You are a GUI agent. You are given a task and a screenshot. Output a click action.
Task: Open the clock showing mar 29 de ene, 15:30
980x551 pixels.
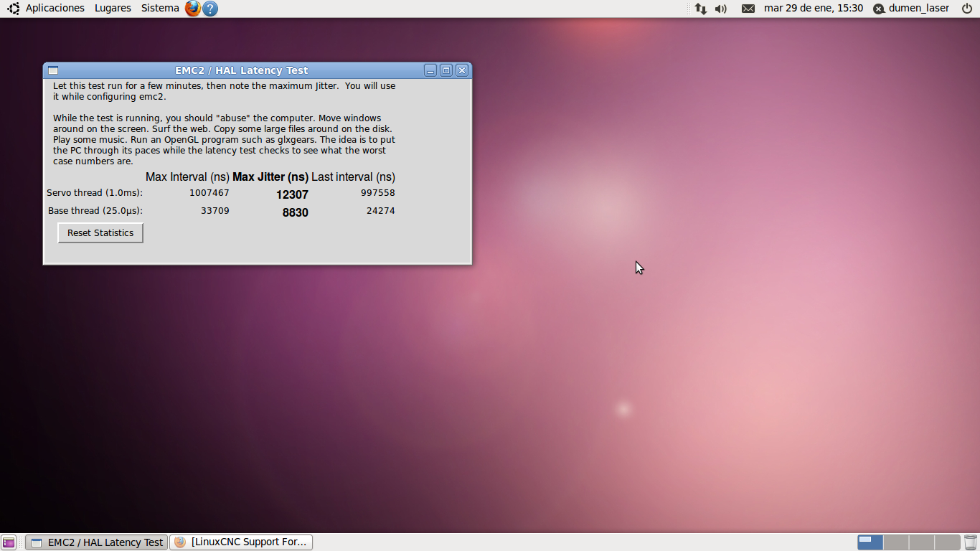click(x=814, y=8)
